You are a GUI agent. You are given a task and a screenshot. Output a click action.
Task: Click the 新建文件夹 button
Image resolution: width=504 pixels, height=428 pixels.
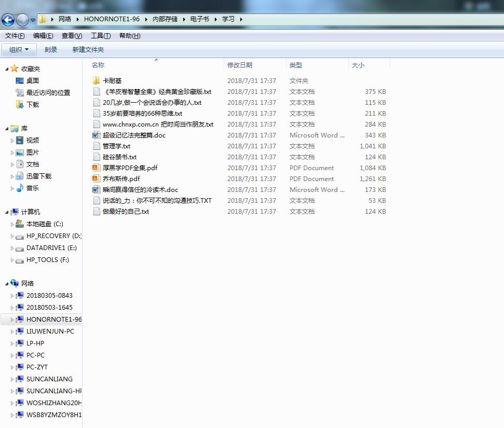pos(88,49)
